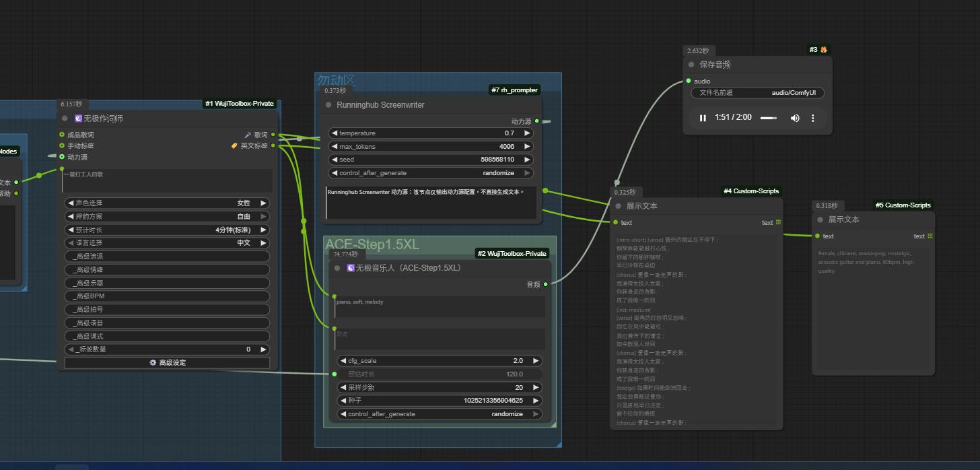Collapse the 保存音频 node via its dot
The image size is (980, 470).
click(691, 65)
